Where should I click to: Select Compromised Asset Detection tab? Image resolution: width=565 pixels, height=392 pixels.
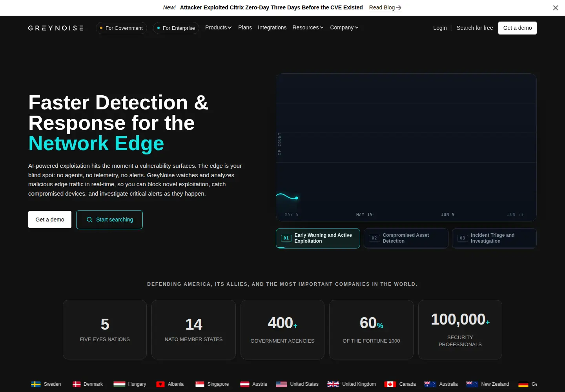(406, 238)
